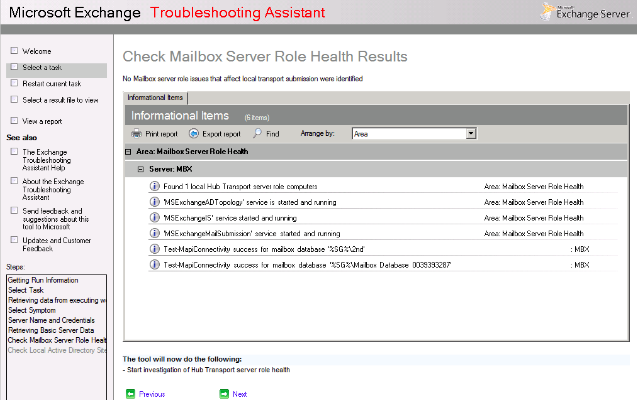
Task: Select 'MSExchangeADTopology' service is started row
Action: 250,202
